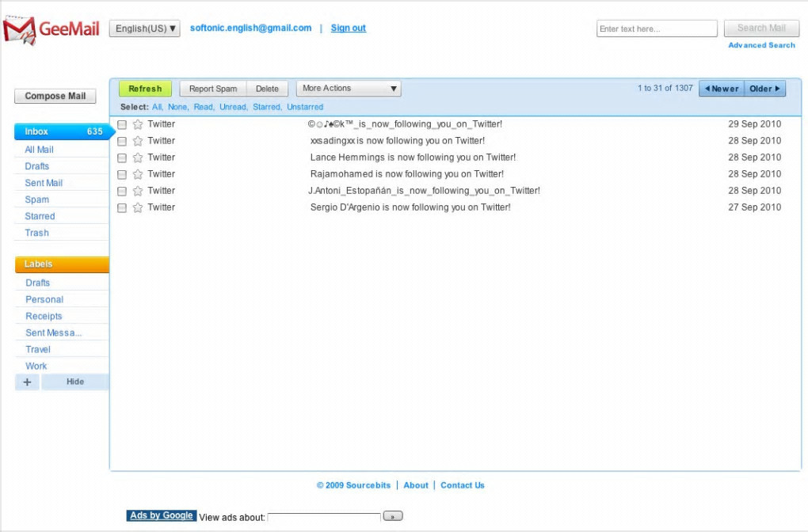This screenshot has height=532, width=808.
Task: Tick checkbox for J.Antoni Estopañán email
Action: pos(122,191)
